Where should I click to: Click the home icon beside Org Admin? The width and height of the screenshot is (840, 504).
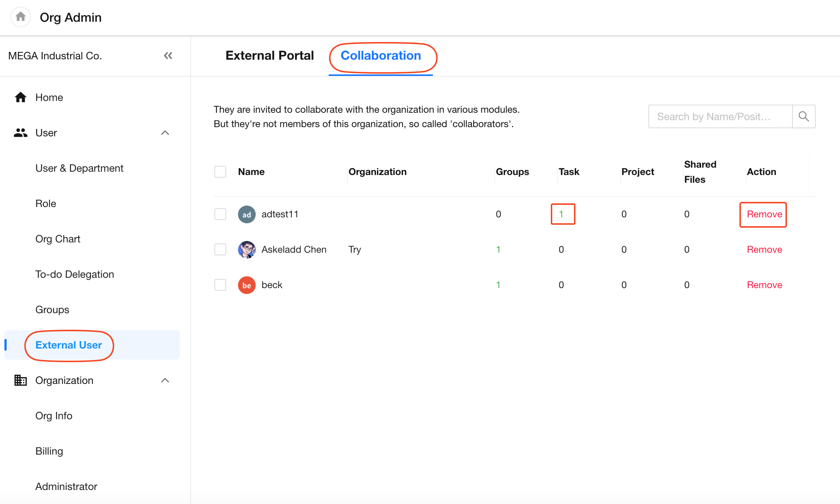21,17
